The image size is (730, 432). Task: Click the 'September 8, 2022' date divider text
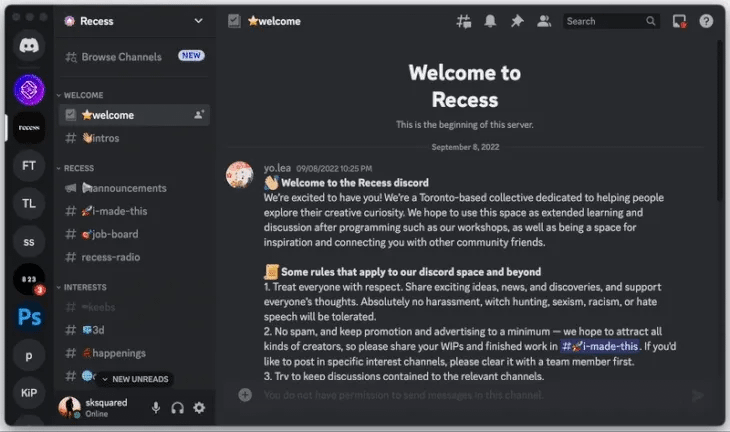click(x=465, y=147)
